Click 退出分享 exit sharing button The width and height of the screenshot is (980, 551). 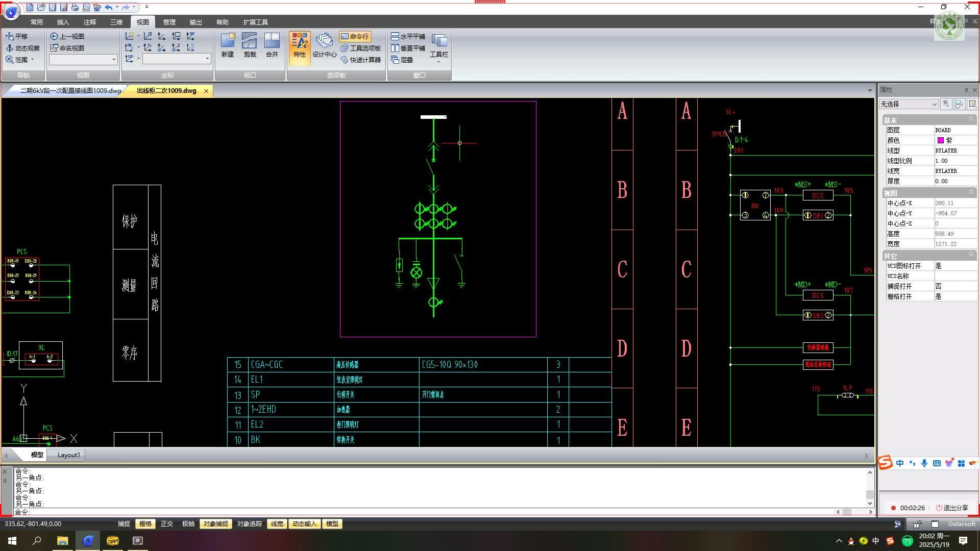coord(951,508)
